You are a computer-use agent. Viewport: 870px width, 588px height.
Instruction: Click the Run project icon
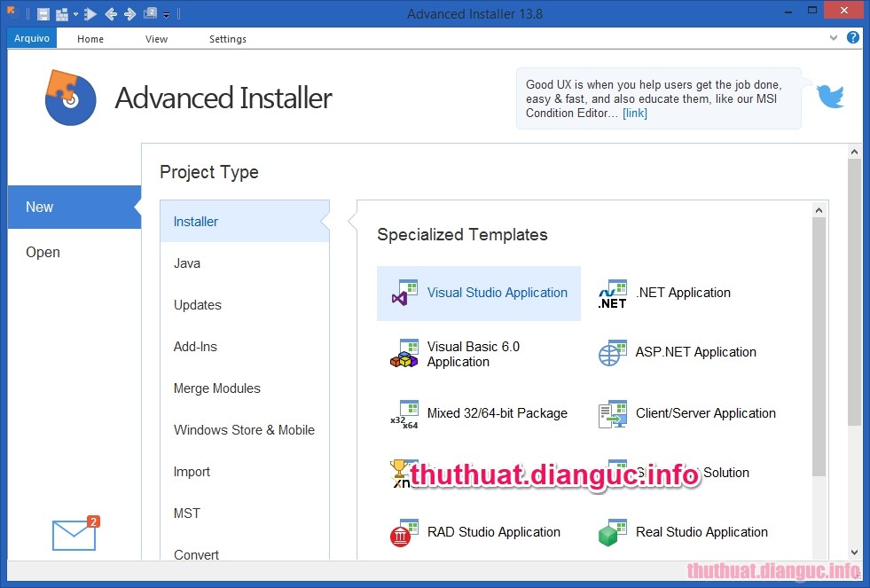click(90, 14)
